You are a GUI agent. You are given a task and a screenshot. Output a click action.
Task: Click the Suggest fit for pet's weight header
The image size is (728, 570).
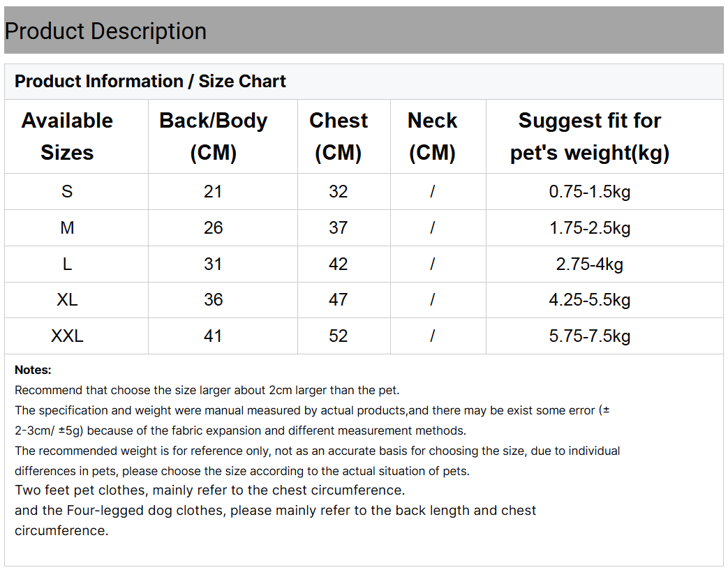tap(590, 137)
